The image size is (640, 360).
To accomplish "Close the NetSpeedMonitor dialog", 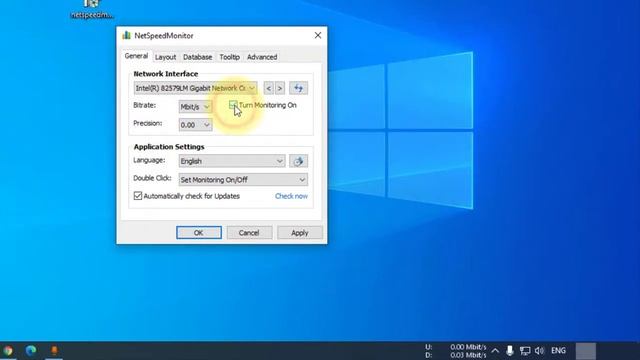I will [318, 36].
